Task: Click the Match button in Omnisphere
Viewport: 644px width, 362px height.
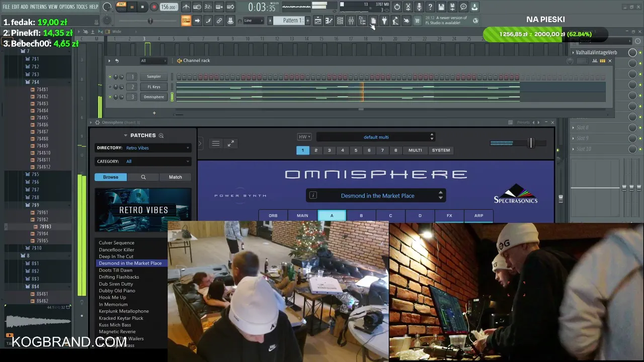Action: tap(175, 177)
